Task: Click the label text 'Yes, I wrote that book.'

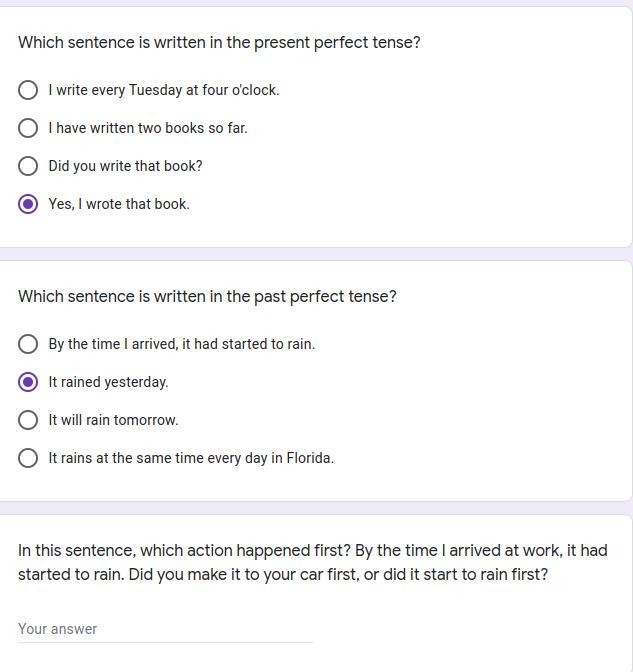Action: (119, 204)
